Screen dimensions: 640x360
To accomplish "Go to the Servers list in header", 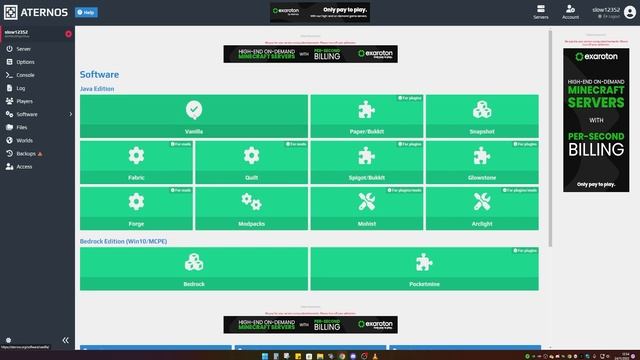I will 540,12.
